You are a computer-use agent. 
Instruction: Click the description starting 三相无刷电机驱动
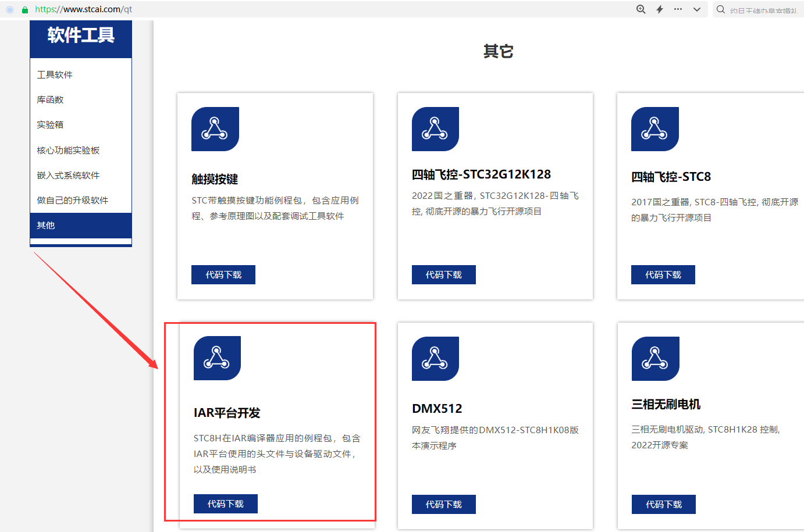(706, 437)
